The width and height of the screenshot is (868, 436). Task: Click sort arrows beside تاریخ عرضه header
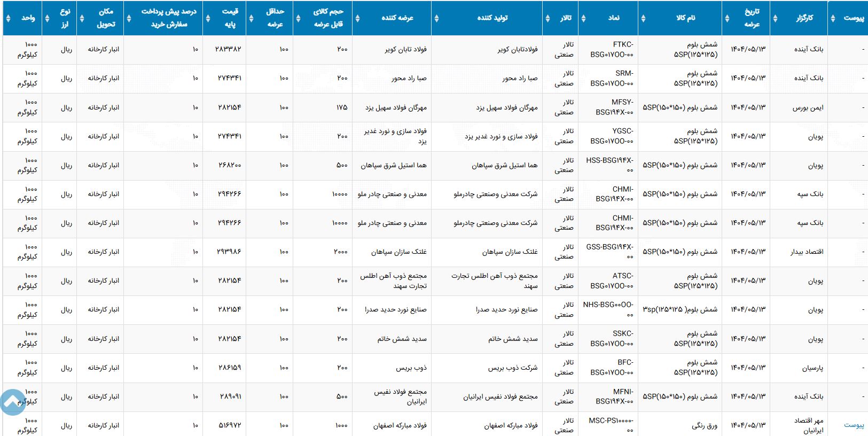[x=727, y=18]
